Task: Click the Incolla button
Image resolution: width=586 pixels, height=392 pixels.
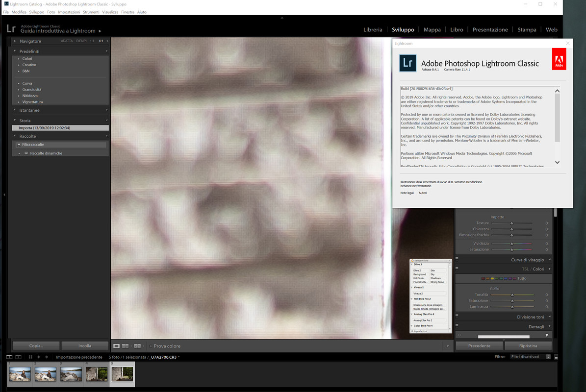Action: [x=85, y=346]
